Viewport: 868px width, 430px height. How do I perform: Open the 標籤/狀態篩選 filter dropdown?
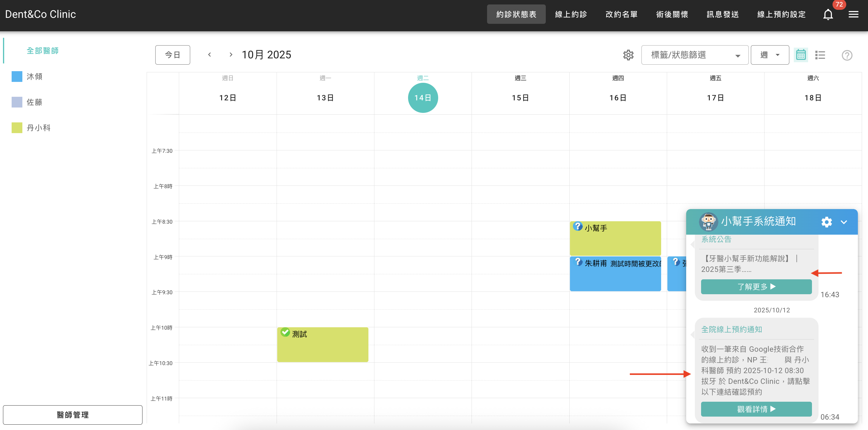click(x=695, y=55)
